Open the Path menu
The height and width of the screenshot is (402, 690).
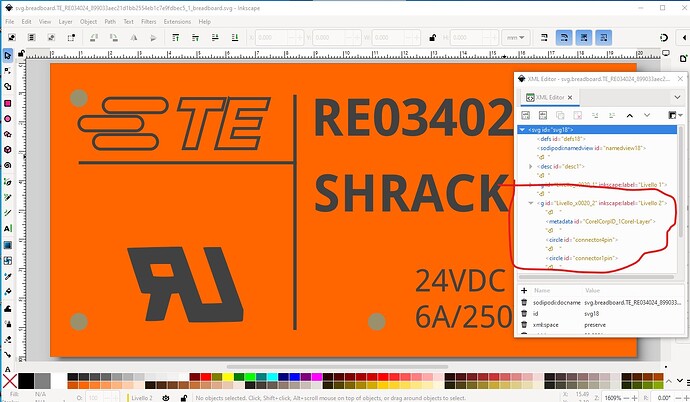pos(110,22)
